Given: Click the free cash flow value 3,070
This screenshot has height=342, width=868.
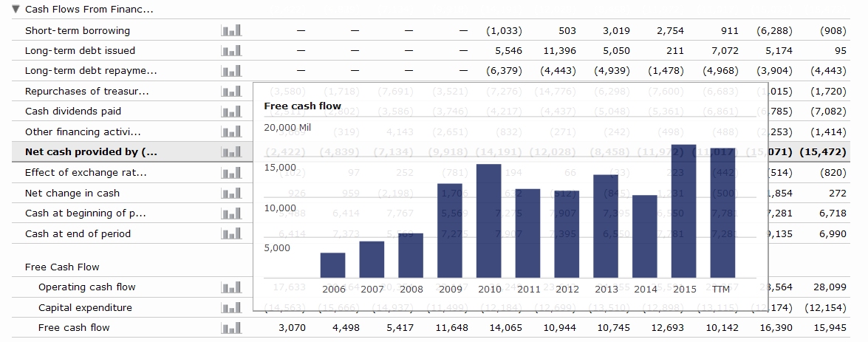Looking at the screenshot, I should point(292,328).
